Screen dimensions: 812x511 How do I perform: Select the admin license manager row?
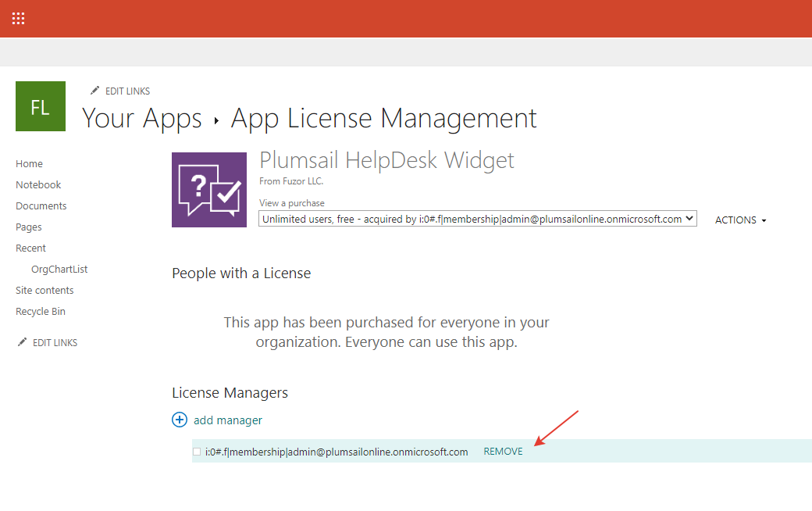tap(336, 451)
